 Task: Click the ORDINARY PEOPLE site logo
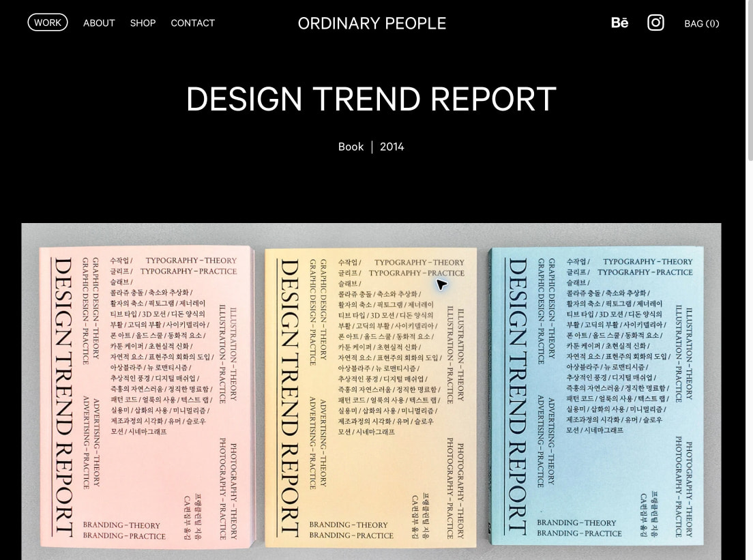(x=372, y=24)
